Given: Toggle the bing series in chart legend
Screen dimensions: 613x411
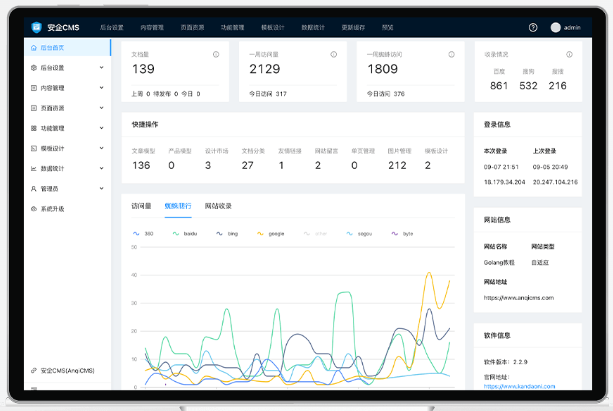Looking at the screenshot, I should [x=227, y=234].
